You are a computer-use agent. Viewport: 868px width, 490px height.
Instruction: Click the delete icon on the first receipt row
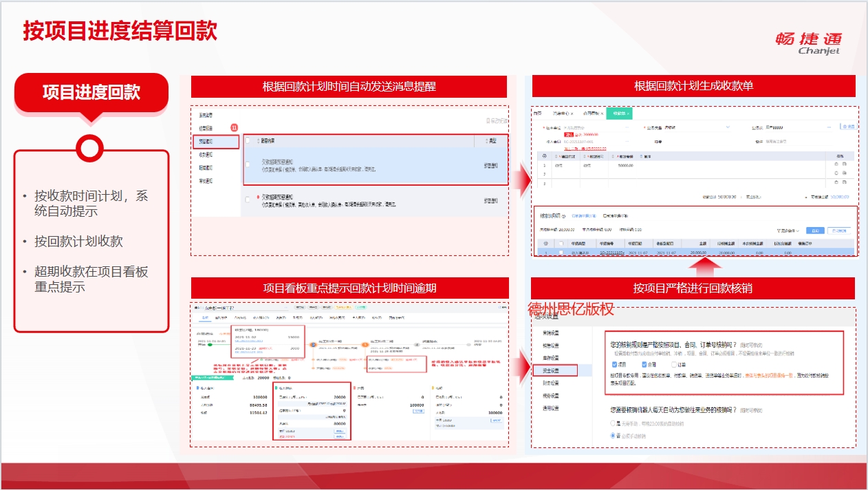tap(845, 165)
